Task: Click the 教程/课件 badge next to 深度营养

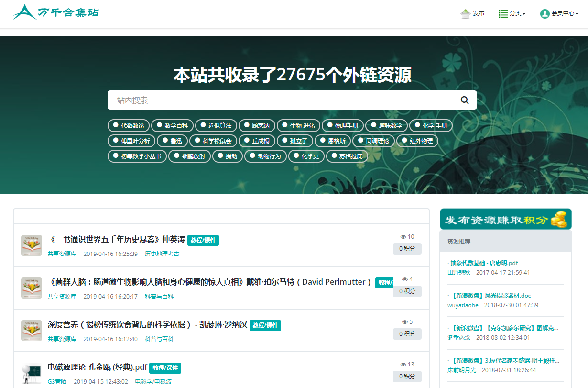Action: click(x=265, y=325)
